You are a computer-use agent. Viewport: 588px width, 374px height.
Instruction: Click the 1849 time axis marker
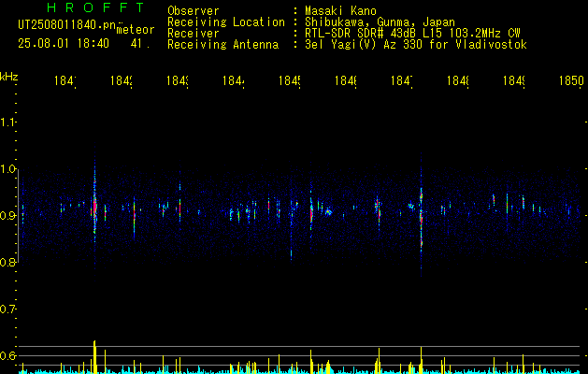514,81
